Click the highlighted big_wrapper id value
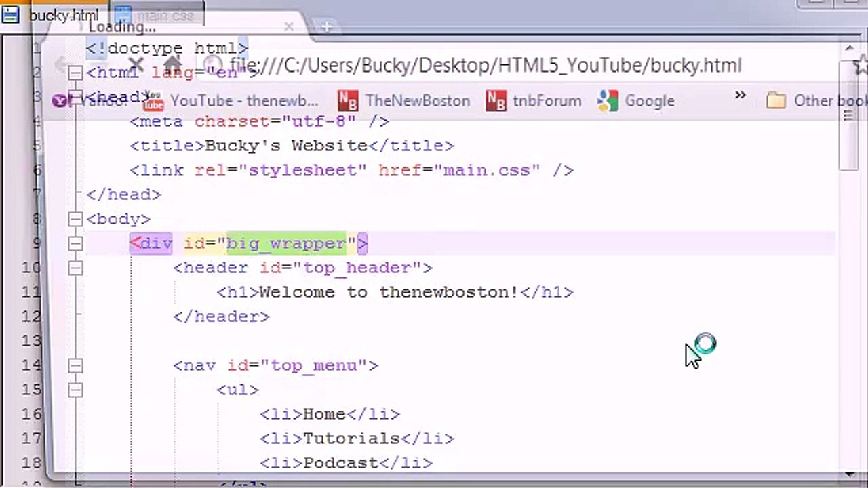The width and height of the screenshot is (868, 488). [286, 243]
